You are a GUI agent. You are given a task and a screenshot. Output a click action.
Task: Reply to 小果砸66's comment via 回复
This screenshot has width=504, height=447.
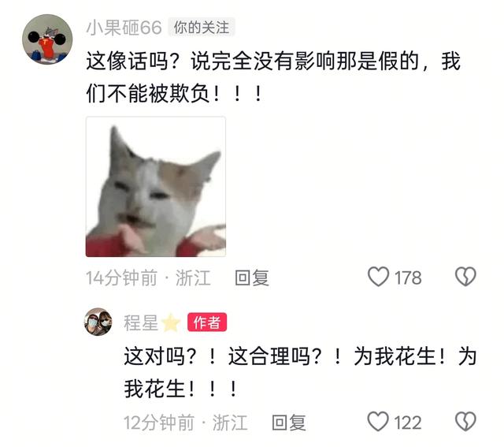coord(252,278)
